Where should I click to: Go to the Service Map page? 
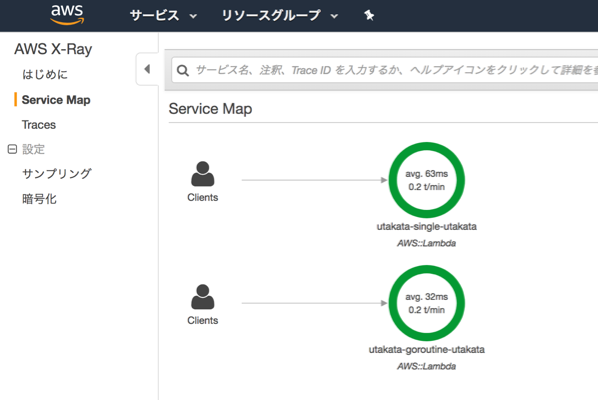pyautogui.click(x=56, y=100)
